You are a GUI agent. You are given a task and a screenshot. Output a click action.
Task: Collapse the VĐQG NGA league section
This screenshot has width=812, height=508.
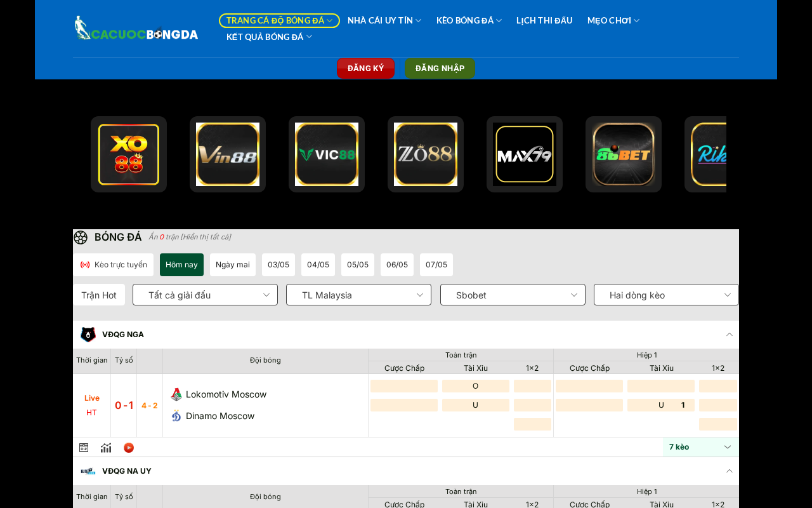[x=730, y=335]
